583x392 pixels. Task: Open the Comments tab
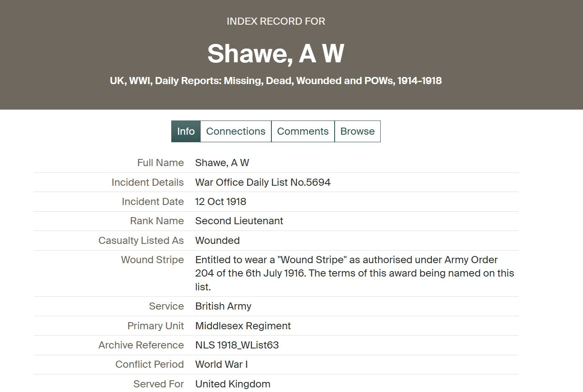tap(303, 131)
